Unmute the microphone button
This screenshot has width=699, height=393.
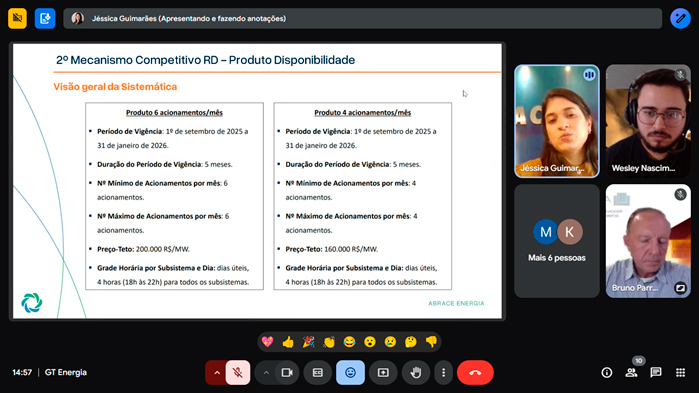pyautogui.click(x=238, y=372)
